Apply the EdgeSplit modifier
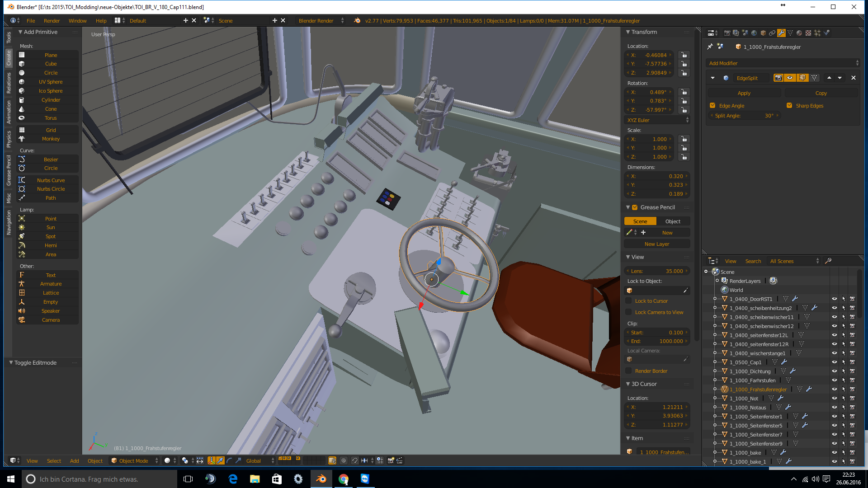The height and width of the screenshot is (488, 868). (744, 93)
